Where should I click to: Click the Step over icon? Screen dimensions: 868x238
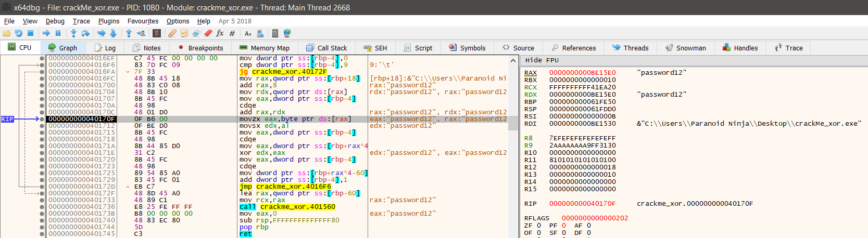tap(85, 33)
